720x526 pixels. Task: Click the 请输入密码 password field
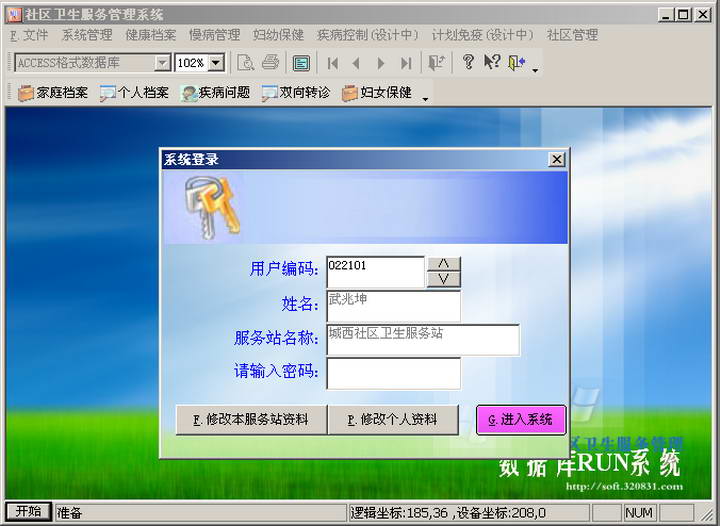click(393, 373)
